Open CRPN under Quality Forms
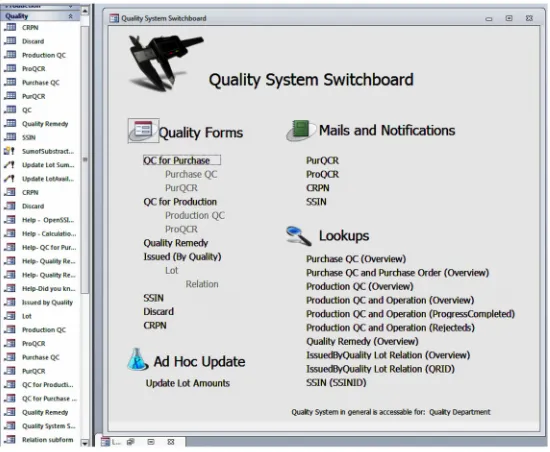This screenshot has height=452, width=550. pyautogui.click(x=155, y=325)
